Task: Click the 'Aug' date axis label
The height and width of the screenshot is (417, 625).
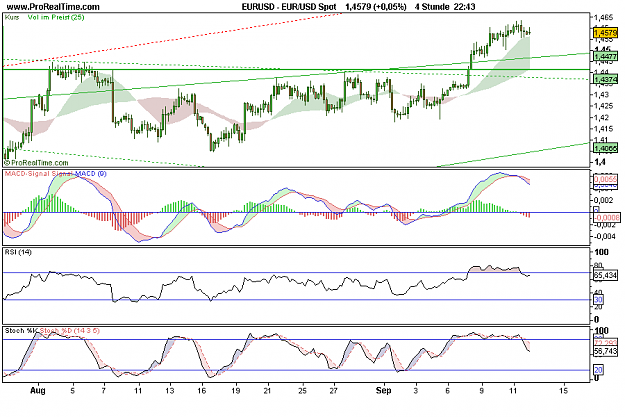Action: 38,390
